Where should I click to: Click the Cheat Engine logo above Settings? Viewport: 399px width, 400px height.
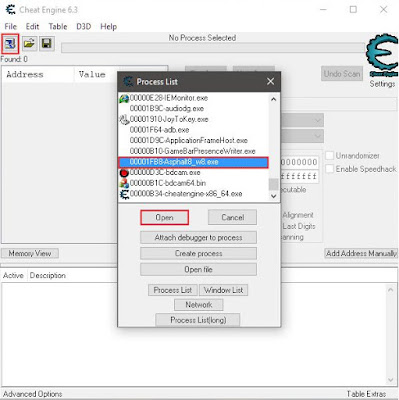(382, 55)
